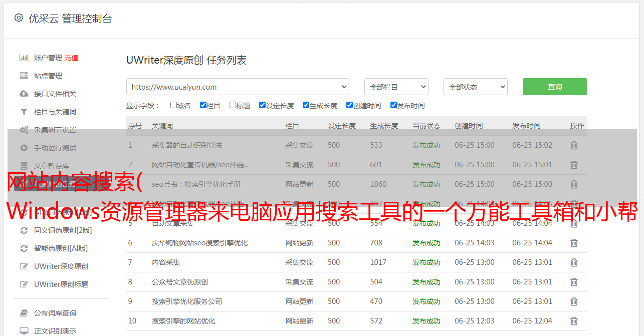Delete task 自动文章采集 with its trash icon

coord(574,223)
